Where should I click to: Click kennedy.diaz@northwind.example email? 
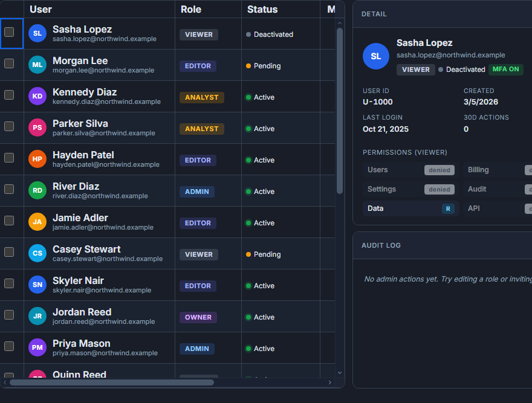(x=106, y=102)
